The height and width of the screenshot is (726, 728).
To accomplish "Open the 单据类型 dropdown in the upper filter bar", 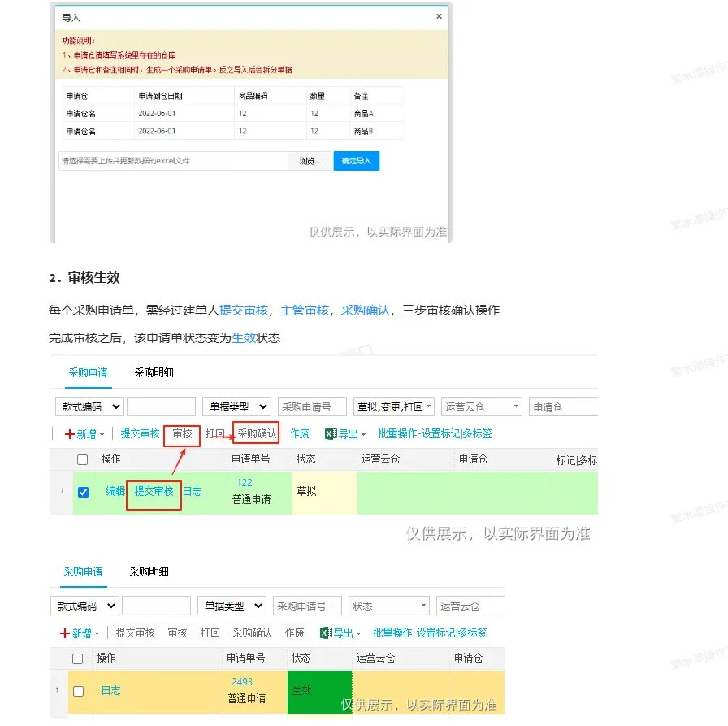I will [x=236, y=406].
